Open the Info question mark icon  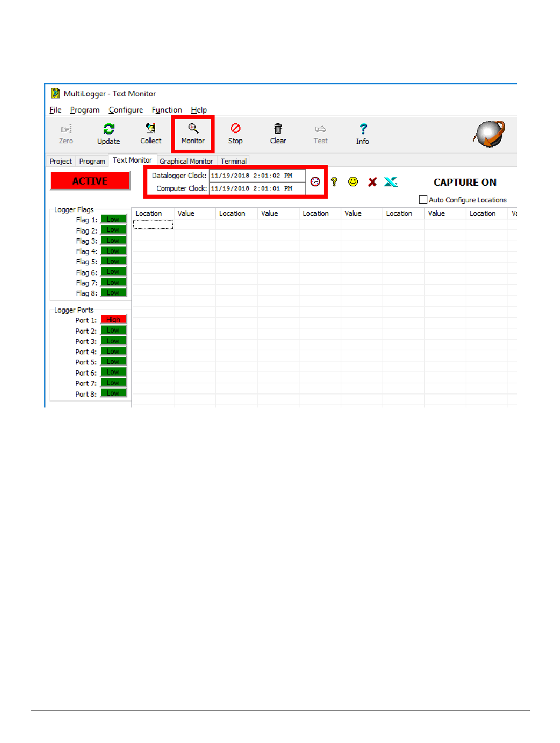tap(363, 129)
